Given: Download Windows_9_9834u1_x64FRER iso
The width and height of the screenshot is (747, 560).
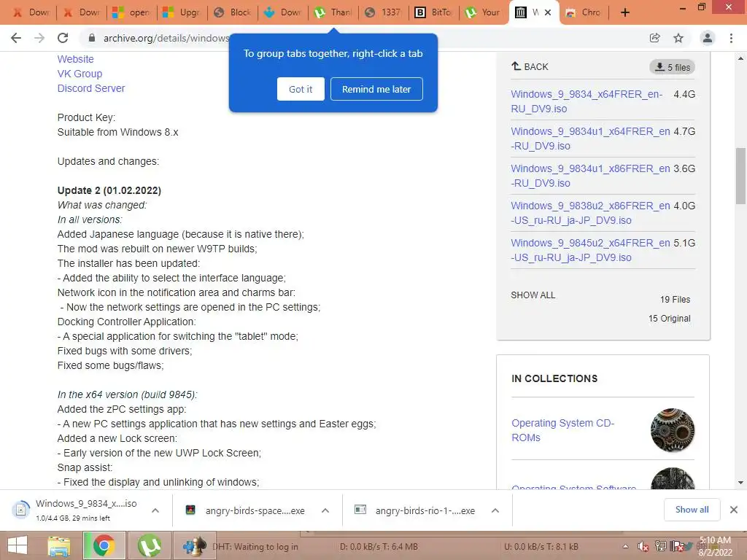Looking at the screenshot, I should pos(590,139).
